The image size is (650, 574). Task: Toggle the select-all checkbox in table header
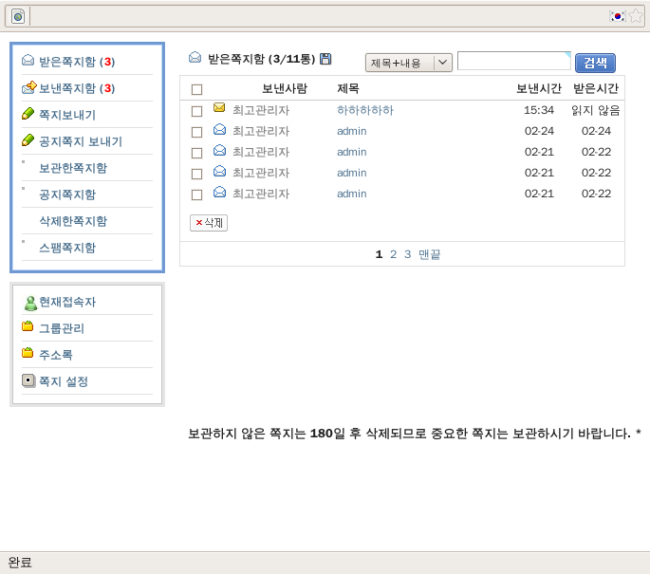[197, 89]
